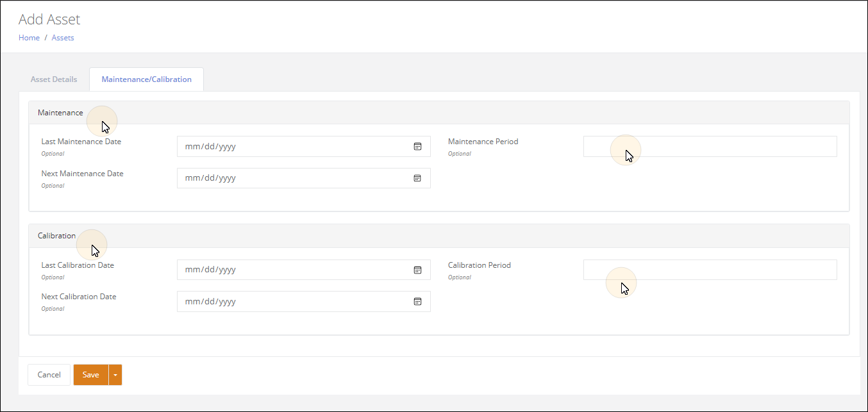The width and height of the screenshot is (868, 412).
Task: Click the Add Asset page title
Action: (49, 19)
